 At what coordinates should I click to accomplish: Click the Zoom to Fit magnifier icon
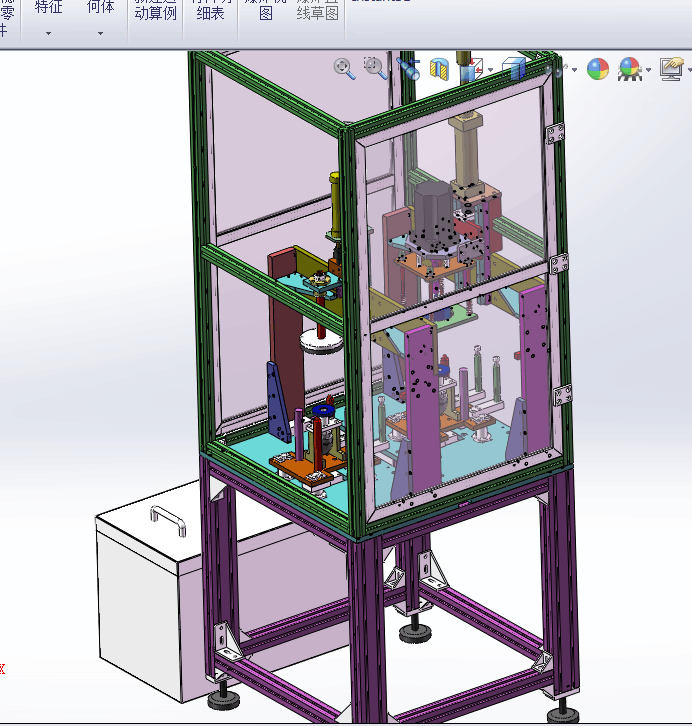coord(344,69)
